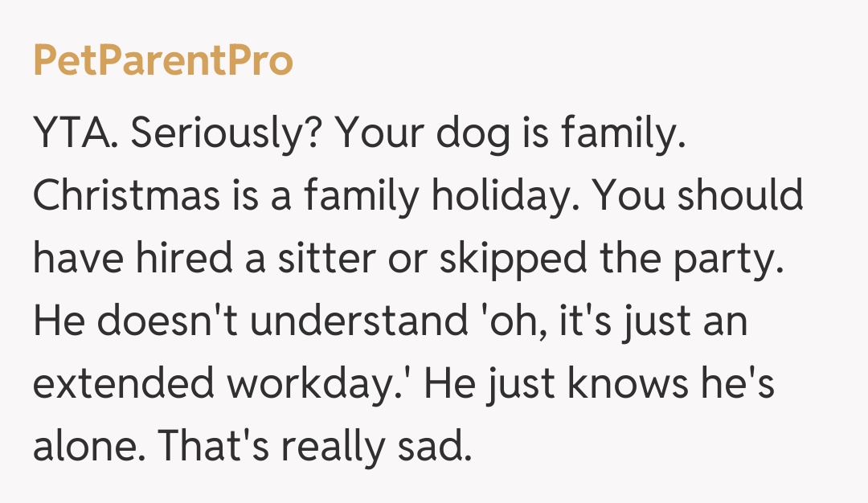The width and height of the screenshot is (868, 503).
Task: Click the phrase 'He just knows he's'
Action: pyautogui.click(x=600, y=382)
